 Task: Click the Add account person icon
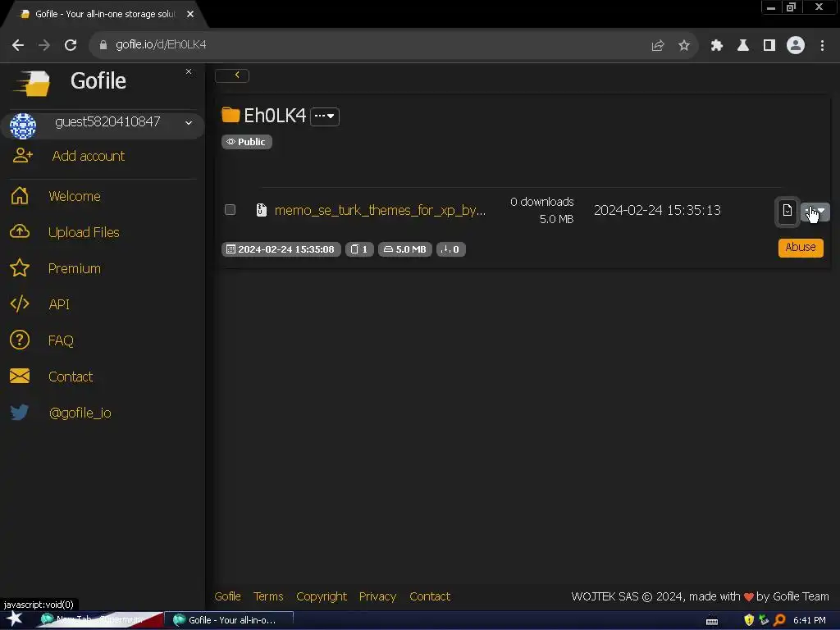22,156
